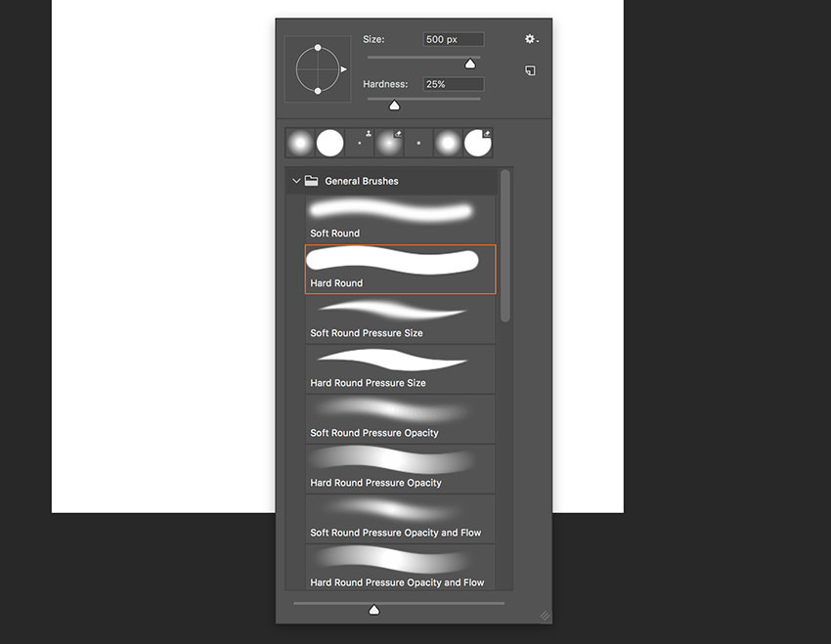Image resolution: width=831 pixels, height=644 pixels.
Task: Open the brush preset gear menu
Action: click(x=531, y=39)
